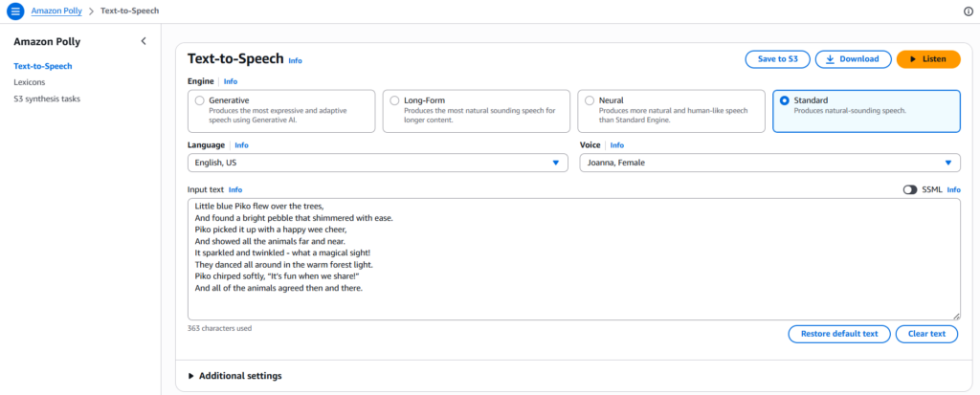Image resolution: width=980 pixels, height=395 pixels.
Task: Click the Amazon Polly breadcrumb link
Action: 56,11
